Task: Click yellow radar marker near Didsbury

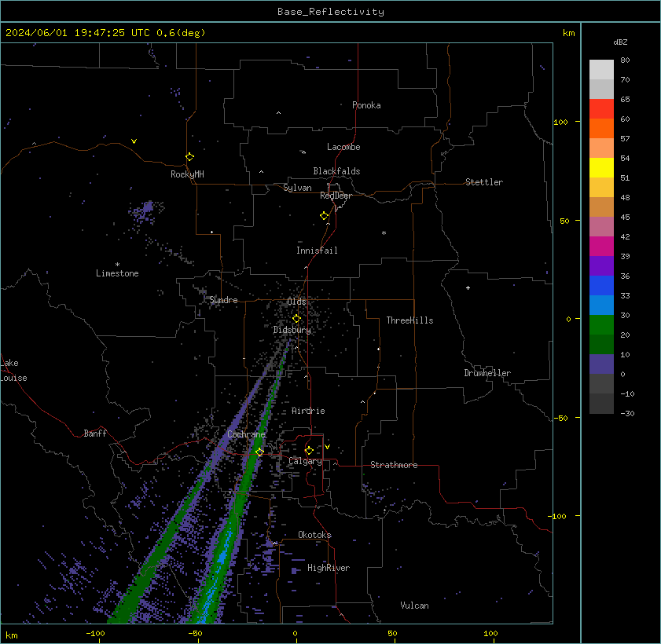Action: point(296,318)
